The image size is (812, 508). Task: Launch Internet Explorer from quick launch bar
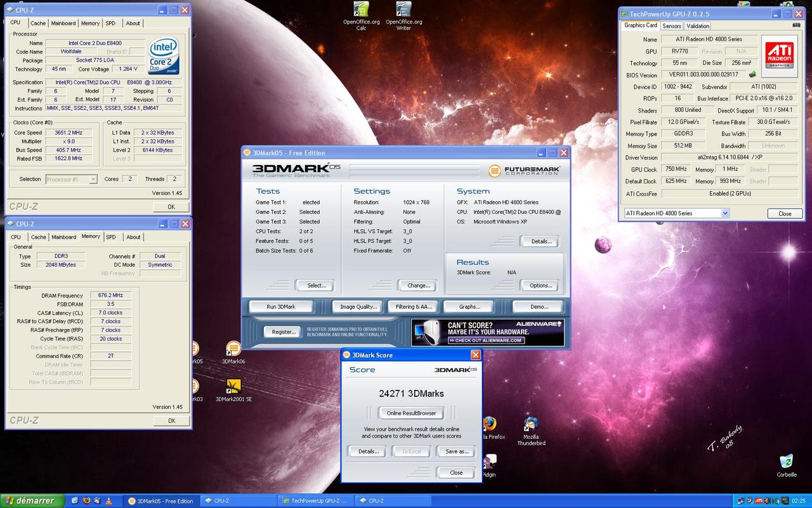click(x=76, y=500)
